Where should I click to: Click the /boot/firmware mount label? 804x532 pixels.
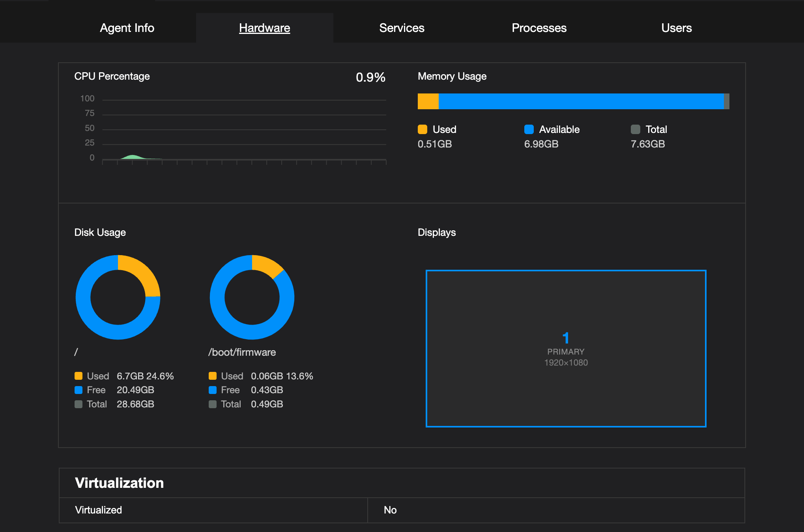(x=242, y=352)
